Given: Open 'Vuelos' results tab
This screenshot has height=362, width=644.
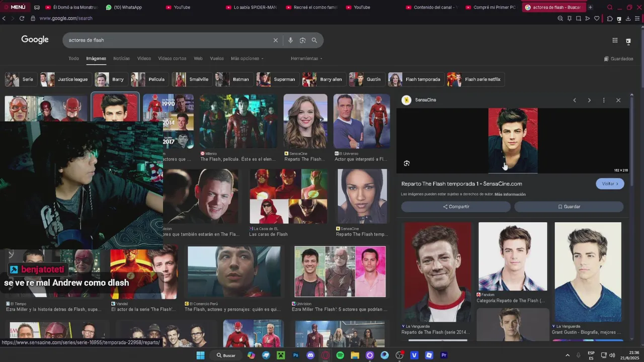Looking at the screenshot, I should tap(217, 58).
